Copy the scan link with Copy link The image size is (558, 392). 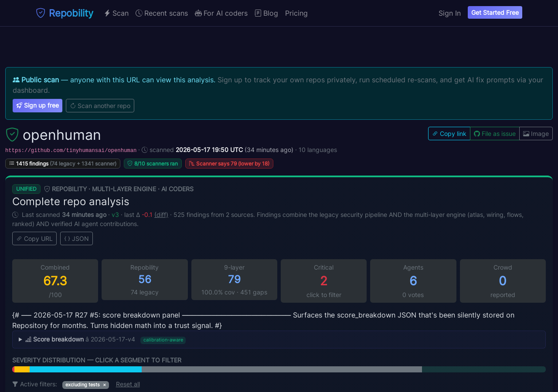(x=449, y=134)
